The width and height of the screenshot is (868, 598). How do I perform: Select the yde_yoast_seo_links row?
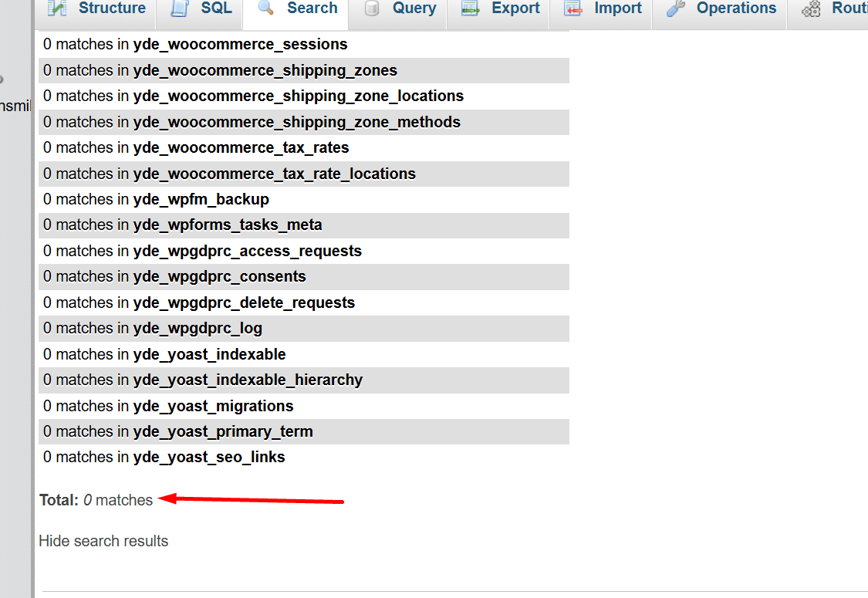coord(304,457)
